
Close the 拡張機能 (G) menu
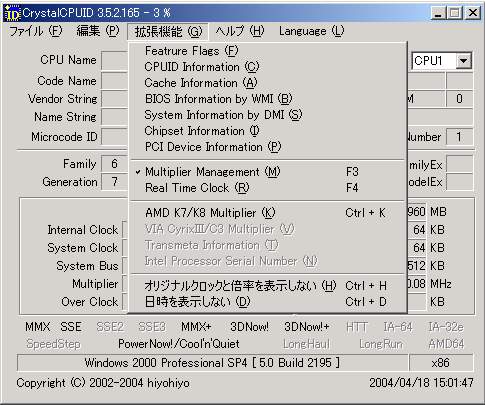click(168, 32)
